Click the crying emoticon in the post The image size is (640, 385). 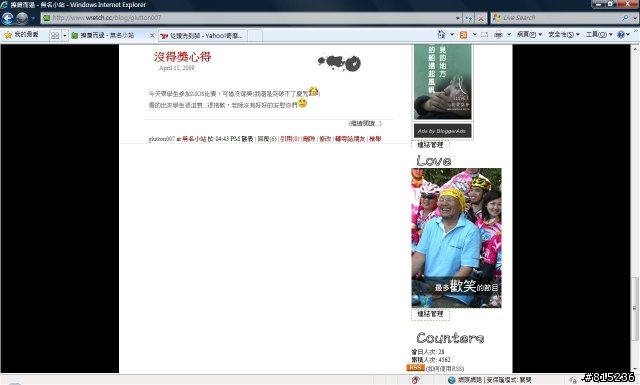pos(313,91)
